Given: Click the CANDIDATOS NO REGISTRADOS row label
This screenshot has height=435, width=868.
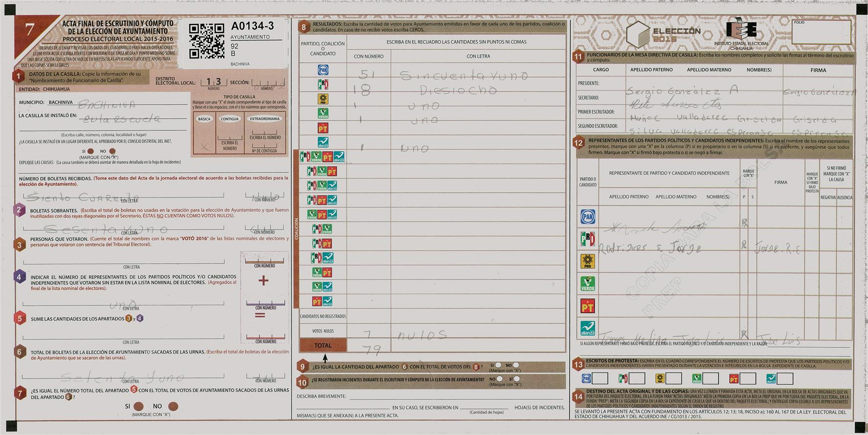Looking at the screenshot, I should click(x=323, y=317).
